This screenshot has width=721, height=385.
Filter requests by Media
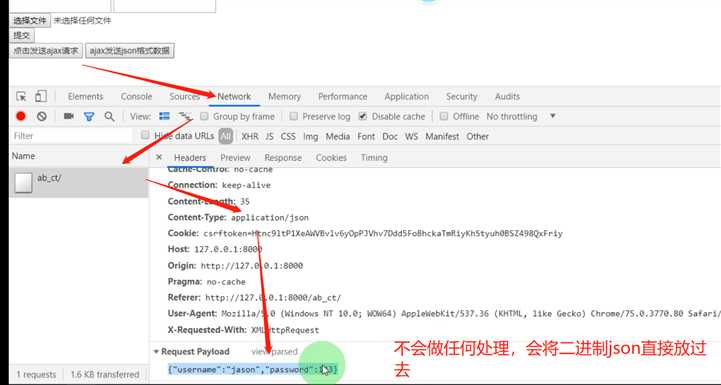tap(338, 136)
